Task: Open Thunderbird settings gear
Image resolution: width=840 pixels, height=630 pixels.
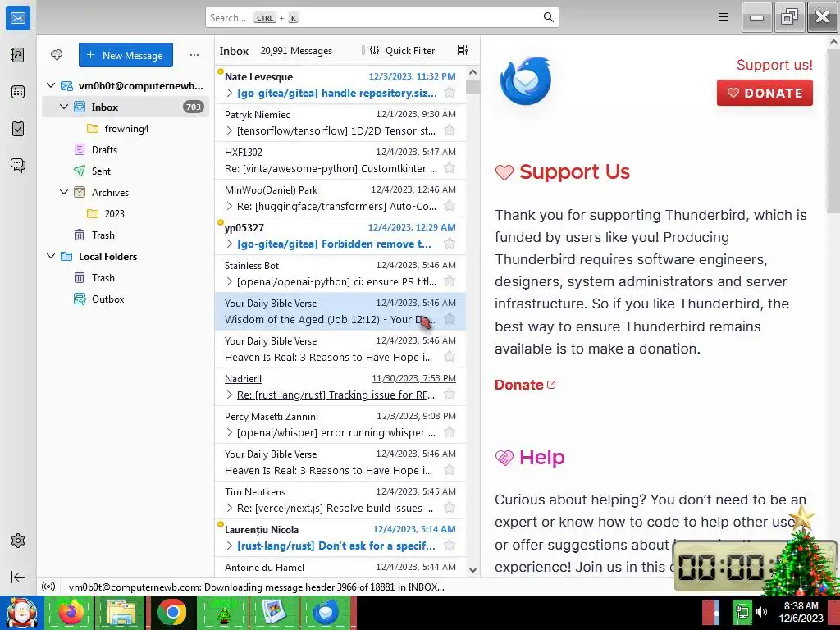Action: pos(18,541)
